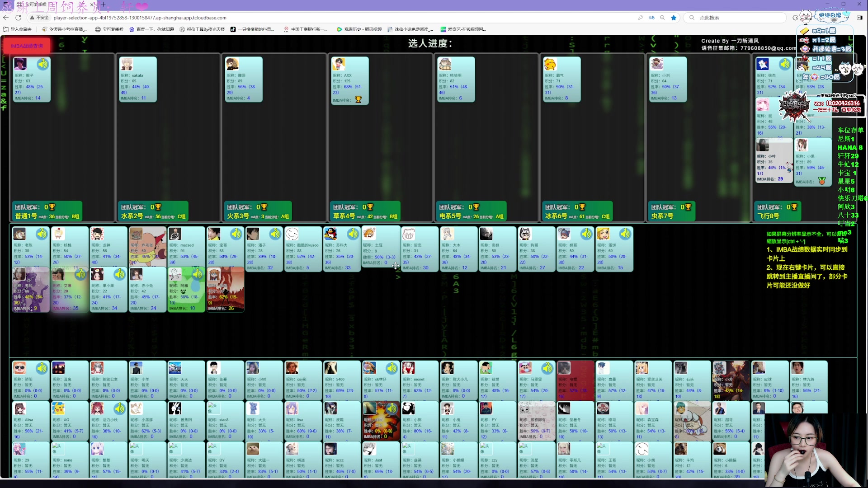The width and height of the screenshot is (868, 488).
Task: Click the gold trophy on AXX's card
Action: click(x=358, y=99)
